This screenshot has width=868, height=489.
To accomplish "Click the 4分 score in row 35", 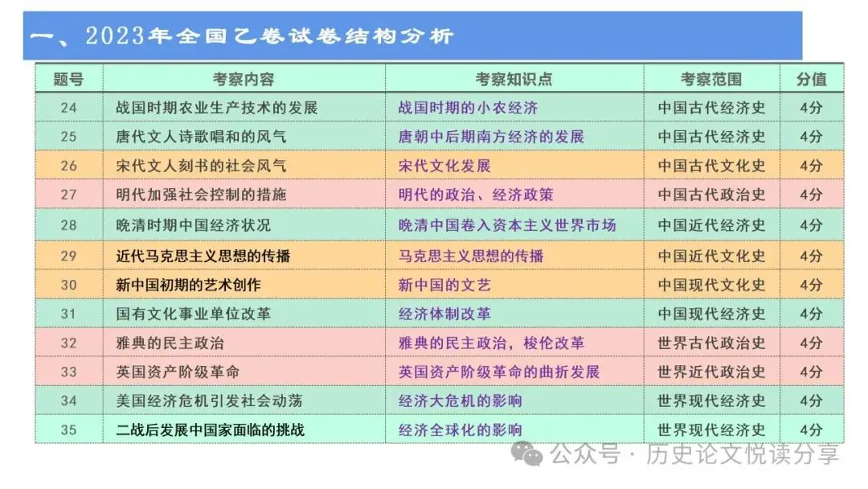I will 811,429.
